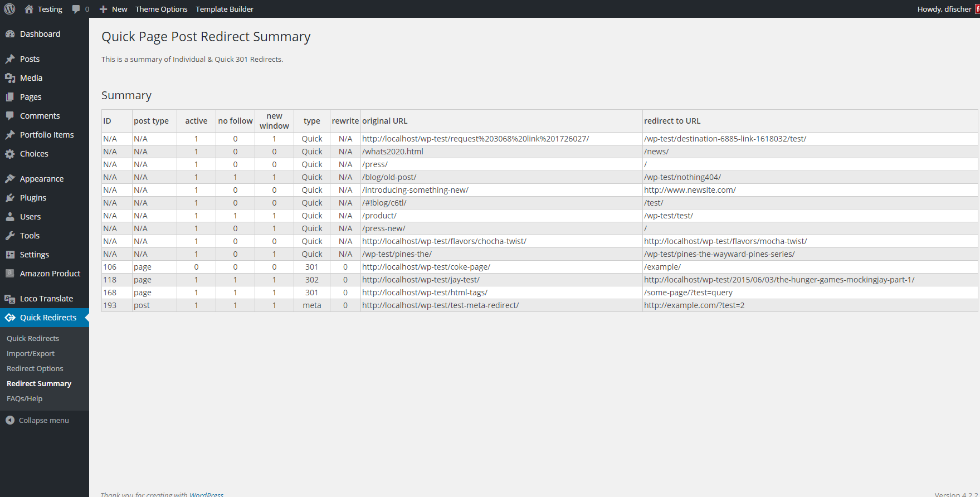Screen dimensions: 980x497
Task: Open Redirect Options submenu page
Action: point(35,368)
